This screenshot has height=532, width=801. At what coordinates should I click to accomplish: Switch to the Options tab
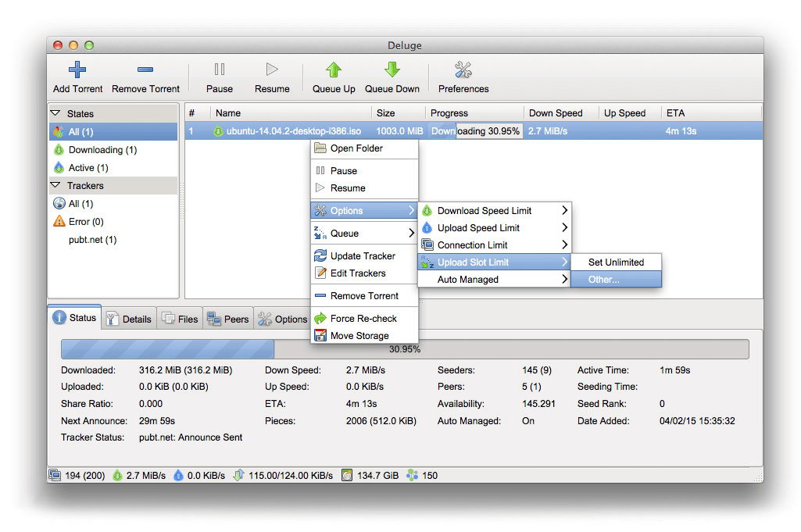282,319
